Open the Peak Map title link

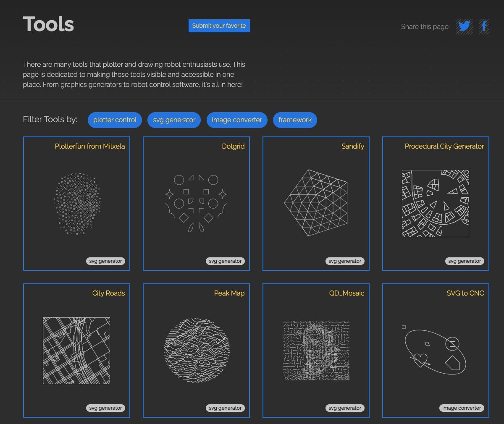click(229, 293)
